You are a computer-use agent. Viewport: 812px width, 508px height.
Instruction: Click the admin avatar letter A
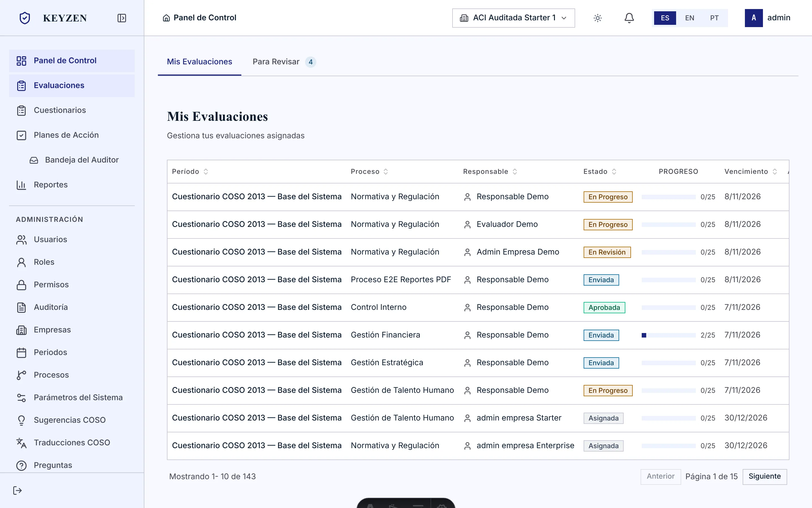click(754, 18)
